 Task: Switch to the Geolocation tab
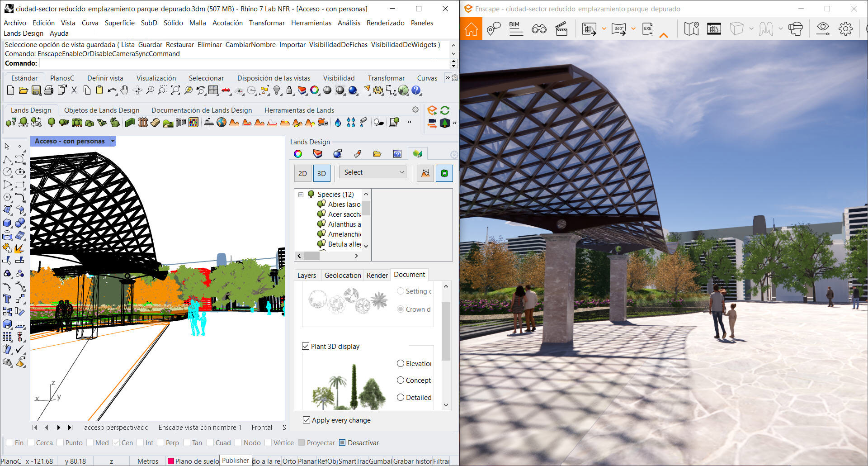(x=342, y=275)
